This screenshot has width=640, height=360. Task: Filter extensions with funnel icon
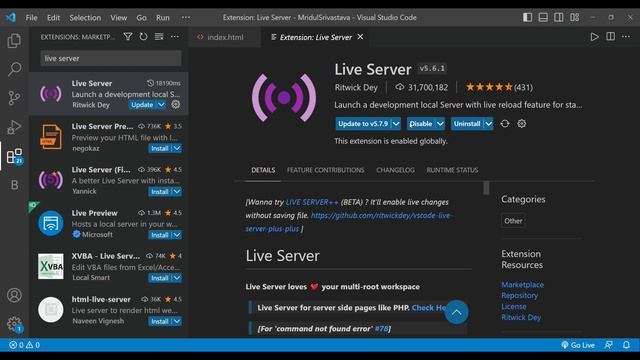click(x=128, y=37)
